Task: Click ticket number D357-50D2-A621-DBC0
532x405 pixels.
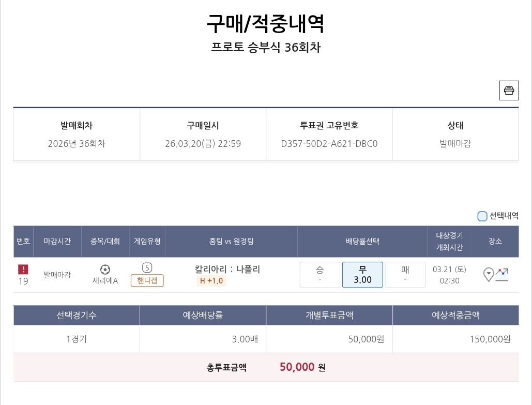Action: coord(329,143)
